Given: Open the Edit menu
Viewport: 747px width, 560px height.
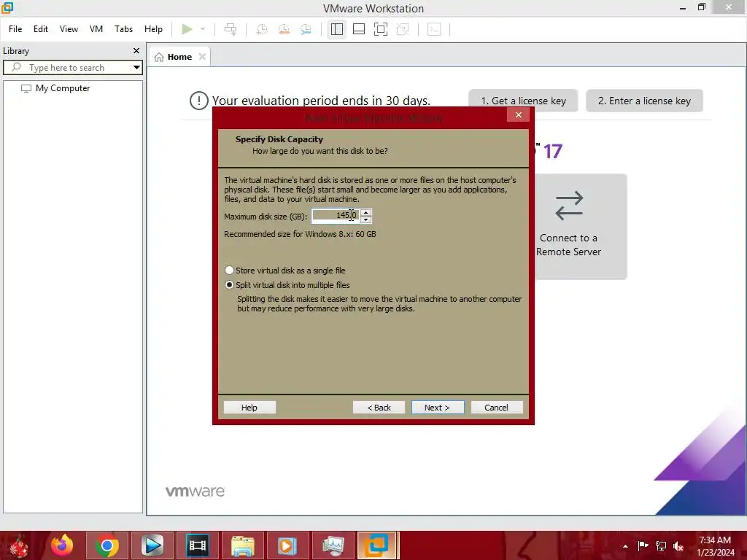Looking at the screenshot, I should (41, 29).
